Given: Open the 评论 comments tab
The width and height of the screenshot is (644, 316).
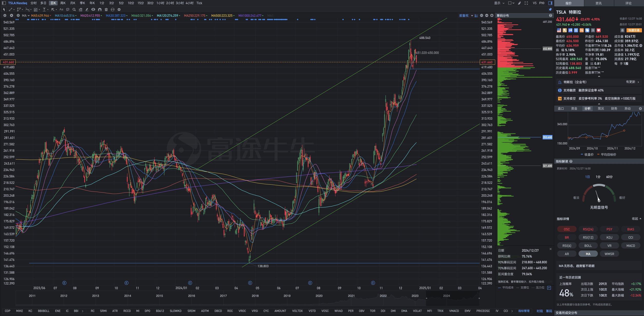Looking at the screenshot, I should 629,3.
